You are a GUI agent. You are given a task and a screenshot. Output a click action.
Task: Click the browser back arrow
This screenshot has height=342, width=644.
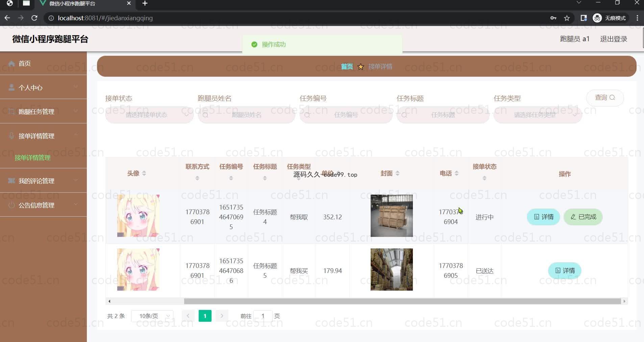click(x=7, y=18)
